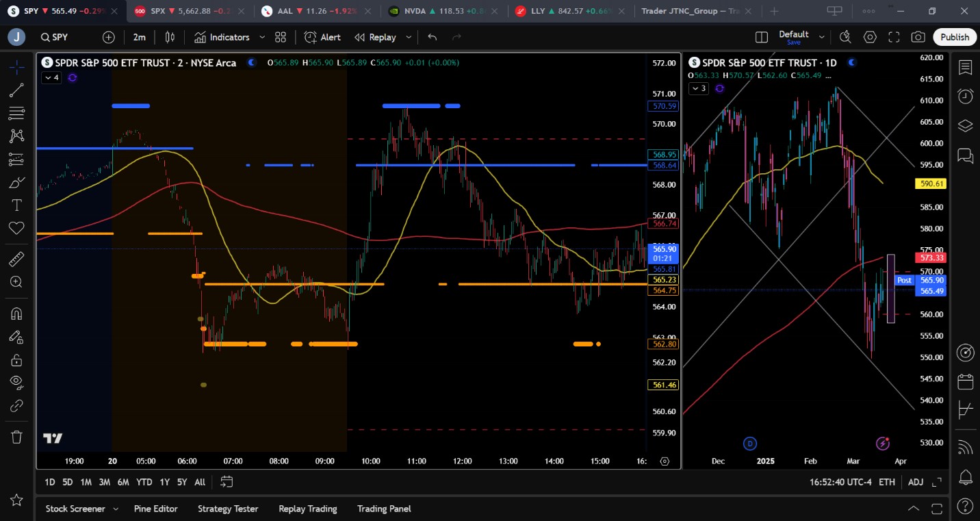Viewport: 980px width, 521px height.
Task: Take a chart snapshot with the camera icon
Action: [x=918, y=37]
